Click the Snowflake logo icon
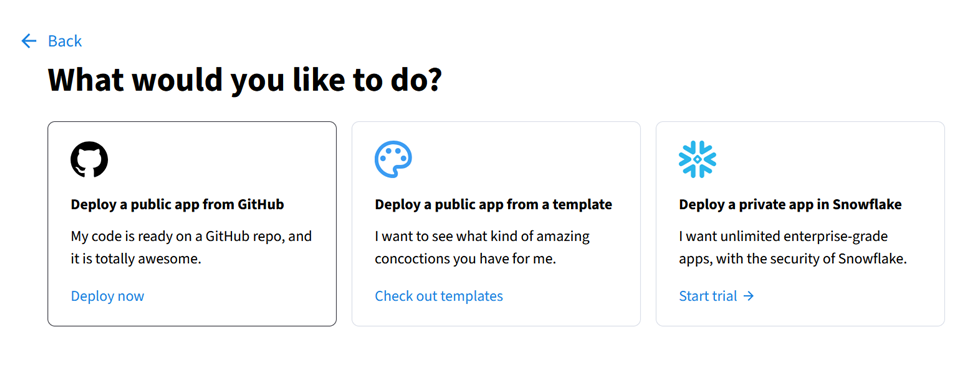Viewport: 974px width, 370px height. click(698, 159)
